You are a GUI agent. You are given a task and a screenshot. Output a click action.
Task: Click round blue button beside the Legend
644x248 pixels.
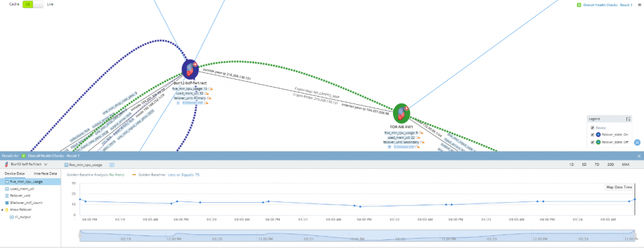pos(638,143)
